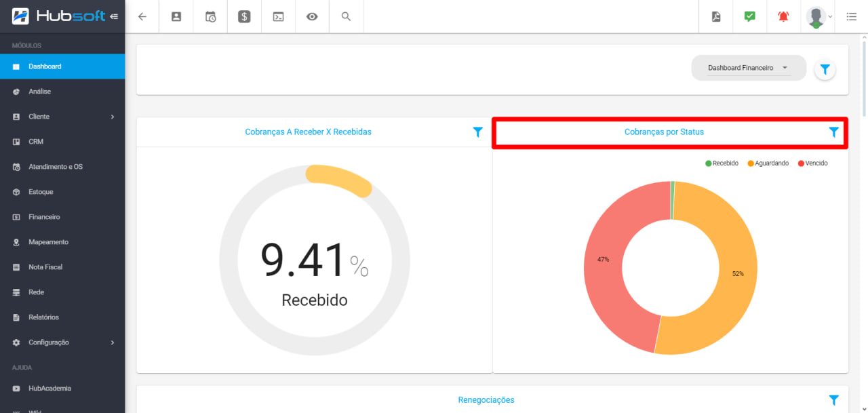Open CRM module
The width and height of the screenshot is (868, 413).
coord(62,142)
